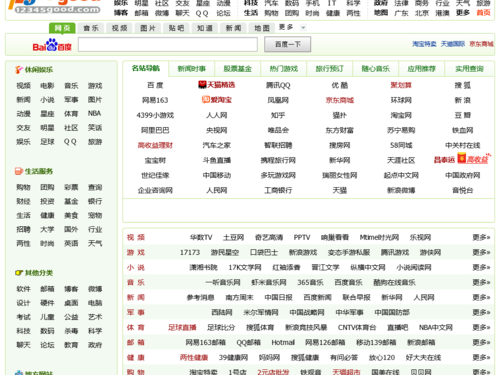The height and width of the screenshot is (375, 500).
Task: Open the 彩票 link under 生活服务
Action: (x=71, y=187)
